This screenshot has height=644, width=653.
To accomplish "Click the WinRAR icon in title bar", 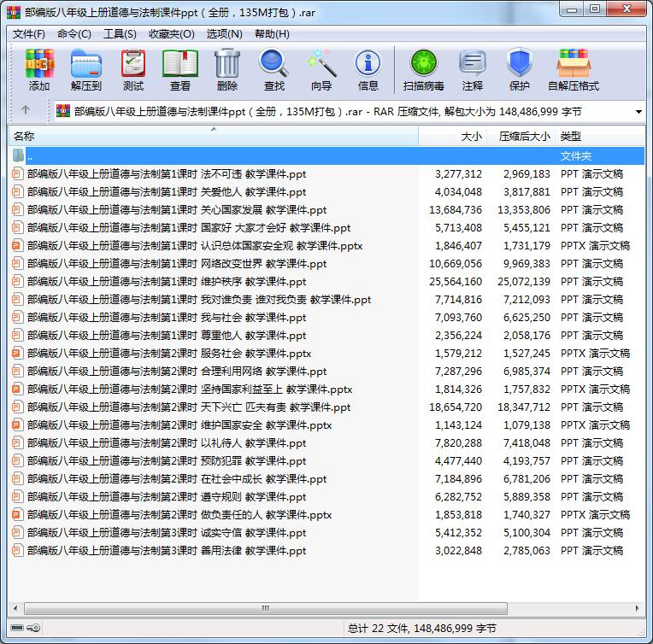I will [14, 12].
